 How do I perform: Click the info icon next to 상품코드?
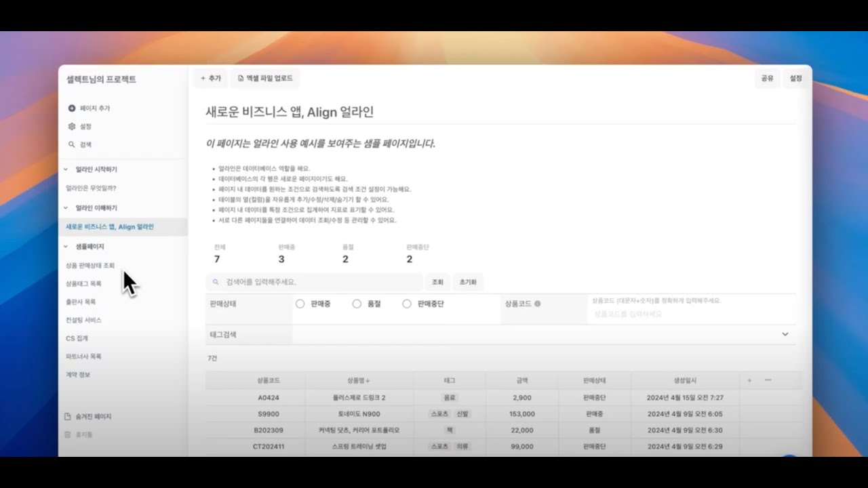coord(538,304)
